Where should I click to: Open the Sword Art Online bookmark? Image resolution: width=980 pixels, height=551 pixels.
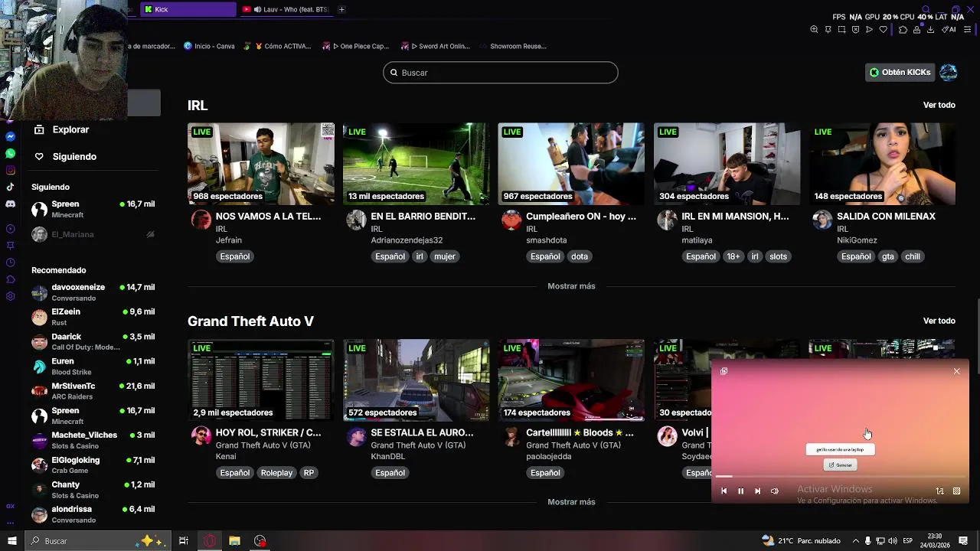tap(436, 46)
